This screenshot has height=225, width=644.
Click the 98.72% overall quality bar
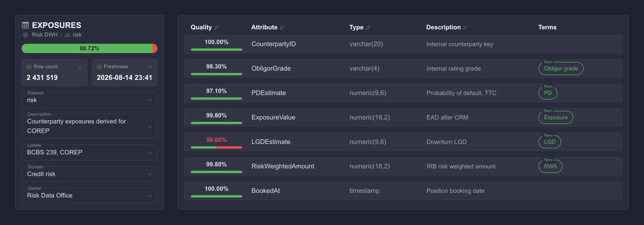point(90,48)
